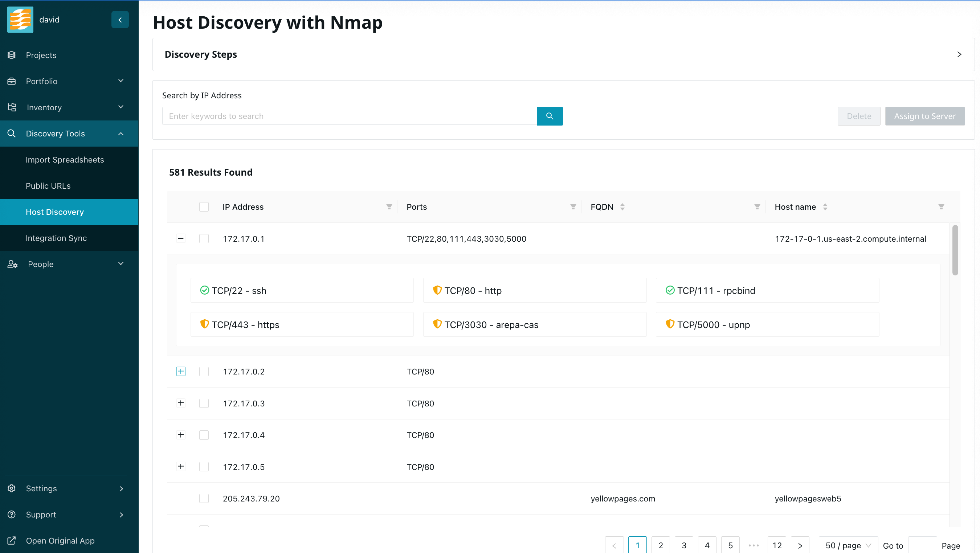Open the Import Spreadsheets menu item
This screenshot has height=553, width=980.
tap(65, 159)
